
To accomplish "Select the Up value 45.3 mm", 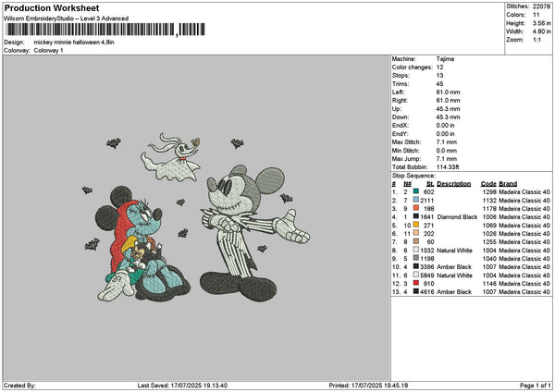I will pos(448,108).
